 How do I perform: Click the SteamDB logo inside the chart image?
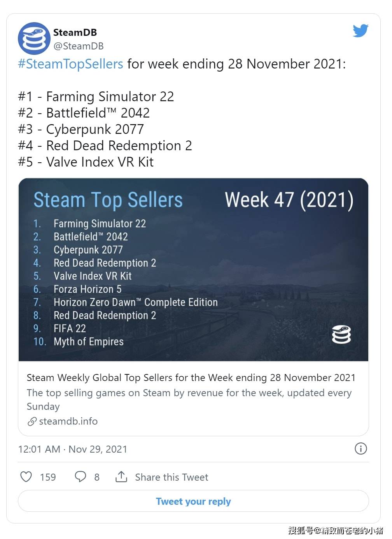pyautogui.click(x=341, y=335)
